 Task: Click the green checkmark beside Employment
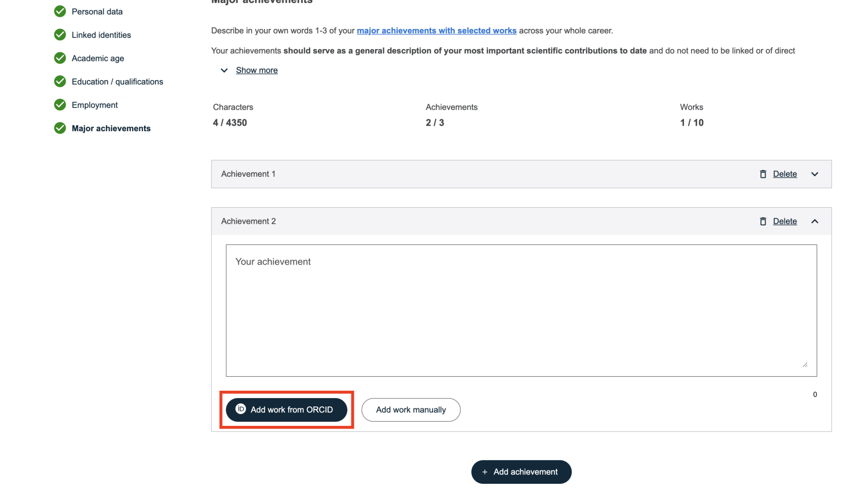60,105
